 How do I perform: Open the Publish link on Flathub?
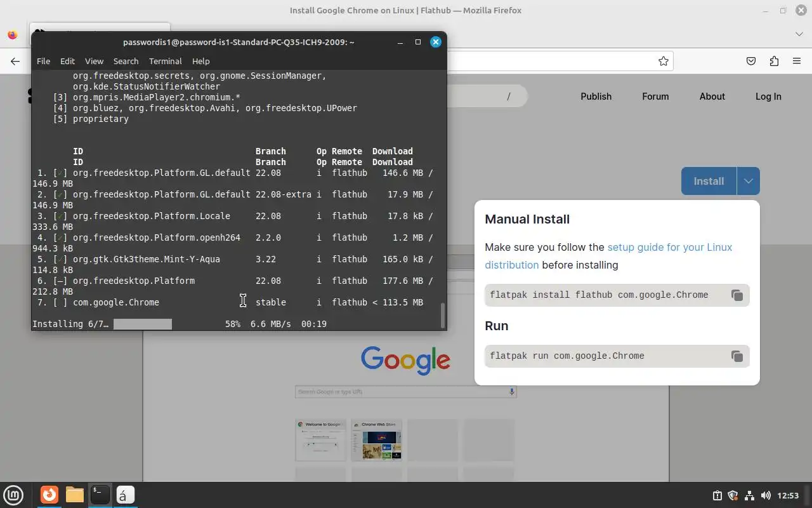(596, 97)
